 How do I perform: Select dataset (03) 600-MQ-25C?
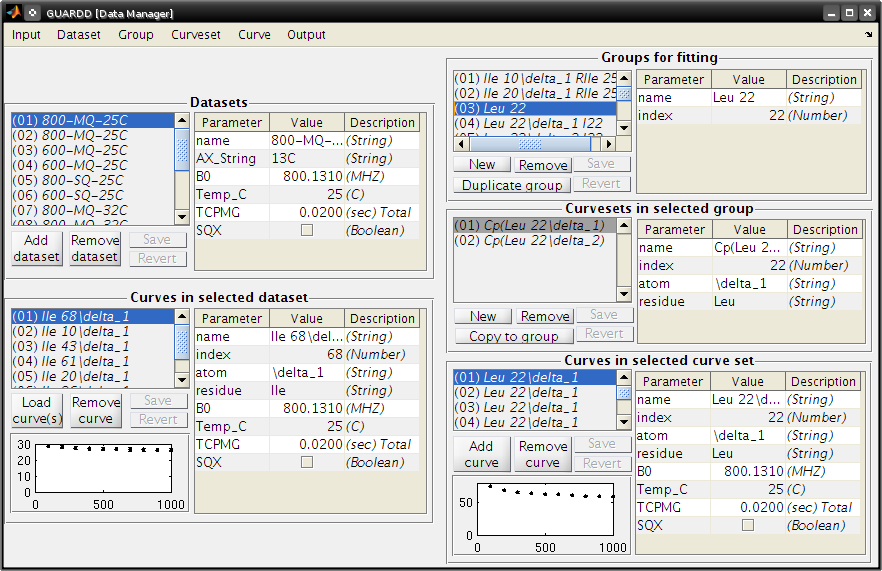[x=93, y=150]
